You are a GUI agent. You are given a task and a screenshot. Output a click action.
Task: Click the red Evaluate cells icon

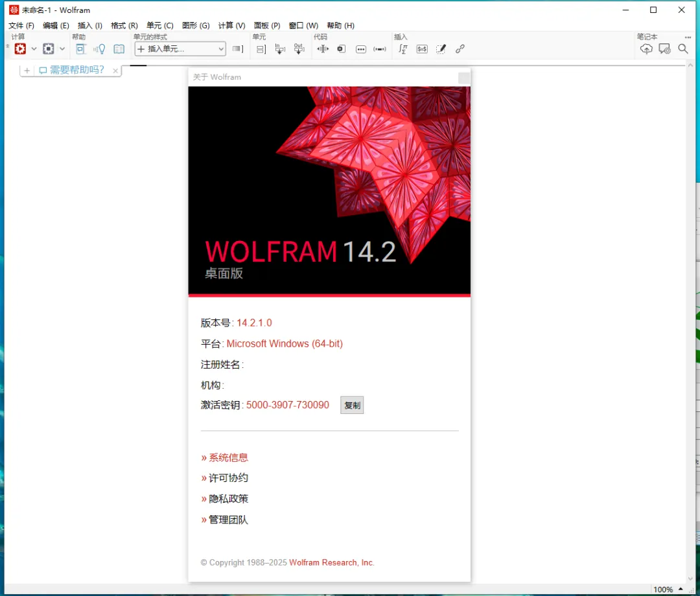[20, 49]
